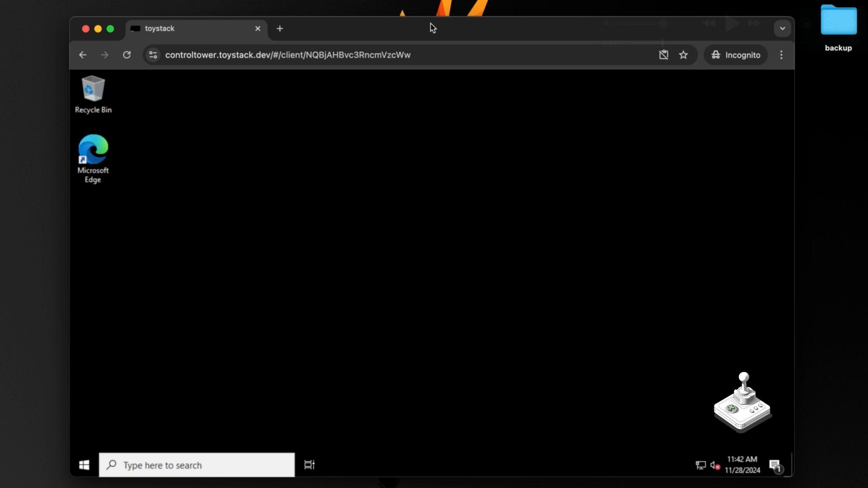Open the clock and date flyout
Screen dimensions: 868x488
pos(742,465)
